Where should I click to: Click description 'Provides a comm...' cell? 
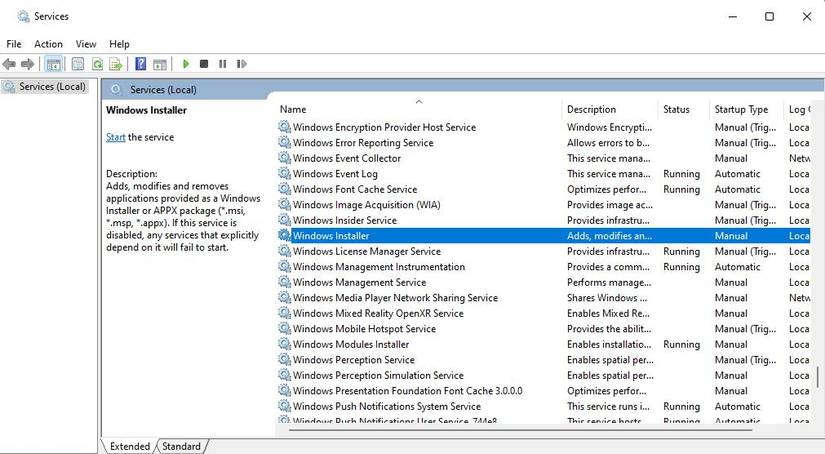(607, 267)
